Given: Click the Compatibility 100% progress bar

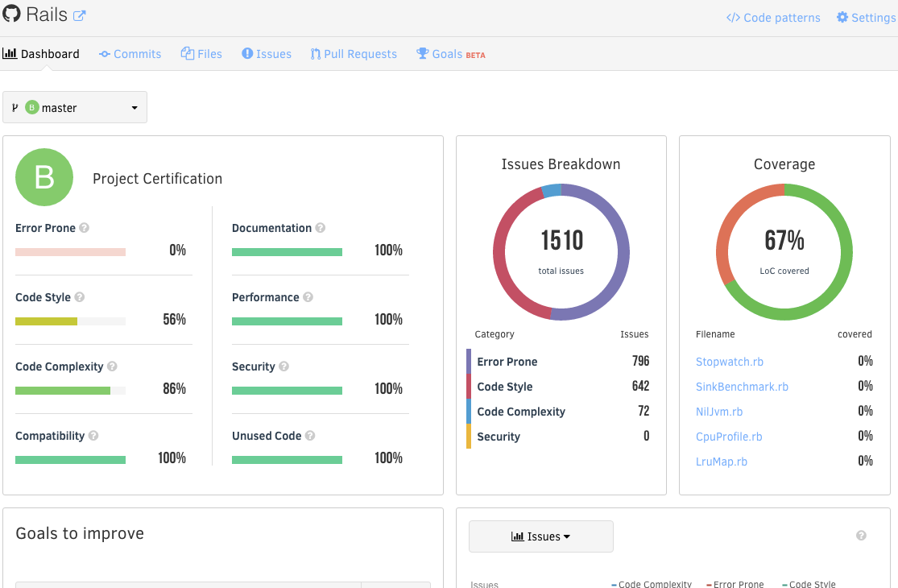Looking at the screenshot, I should (70, 460).
